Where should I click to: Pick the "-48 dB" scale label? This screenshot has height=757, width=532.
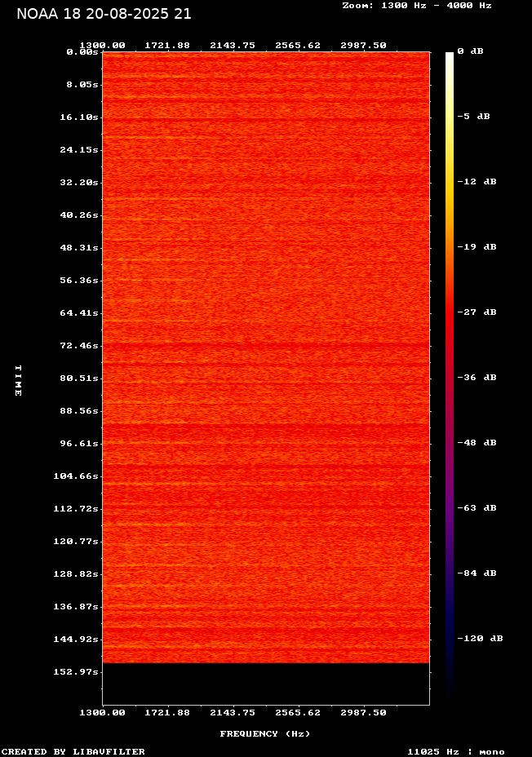click(x=477, y=443)
